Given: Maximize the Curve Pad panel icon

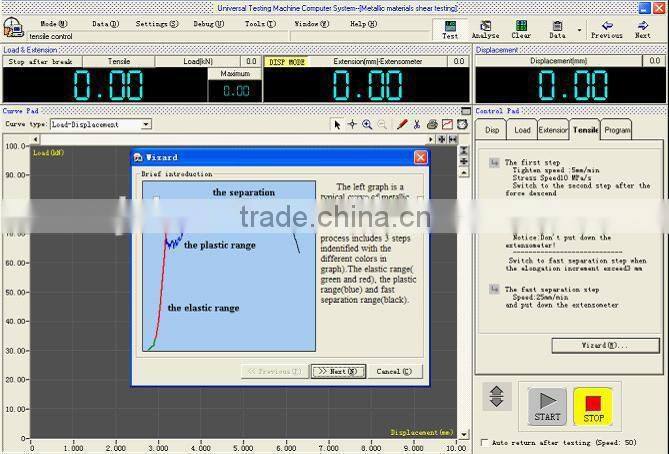Looking at the screenshot, I should coord(466,111).
